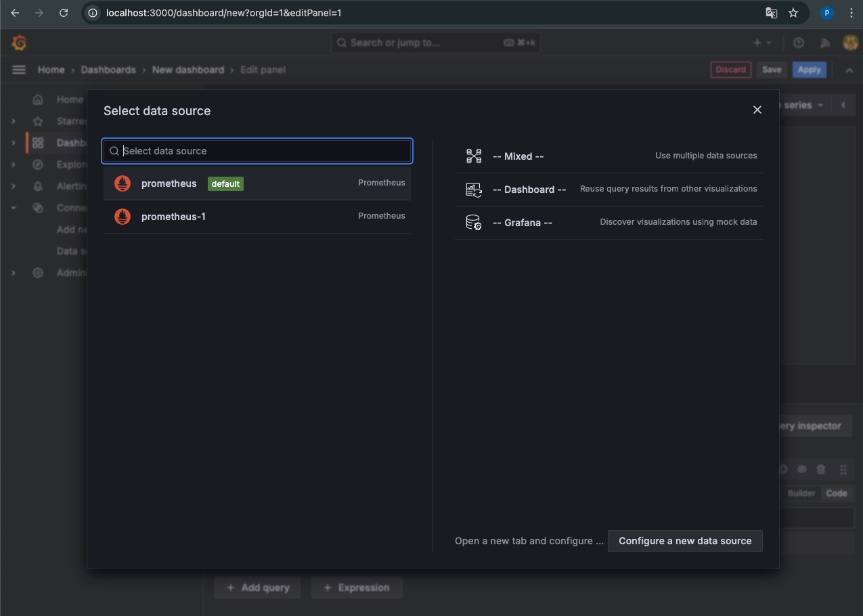The width and height of the screenshot is (863, 616).
Task: Click Chrome profile avatar P
Action: [826, 13]
